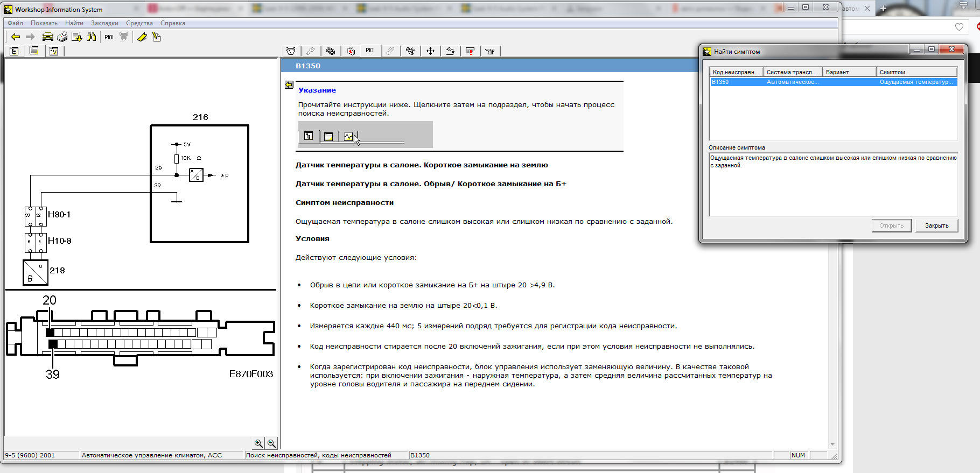Viewport: 980px width, 473px height.
Task: Open the Файл menu
Action: coord(15,23)
